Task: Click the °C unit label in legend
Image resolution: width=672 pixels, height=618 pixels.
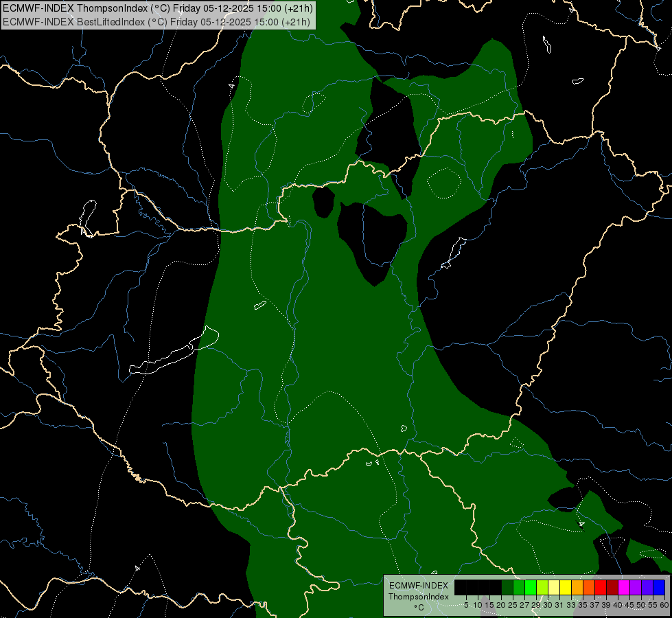Action: tap(419, 608)
